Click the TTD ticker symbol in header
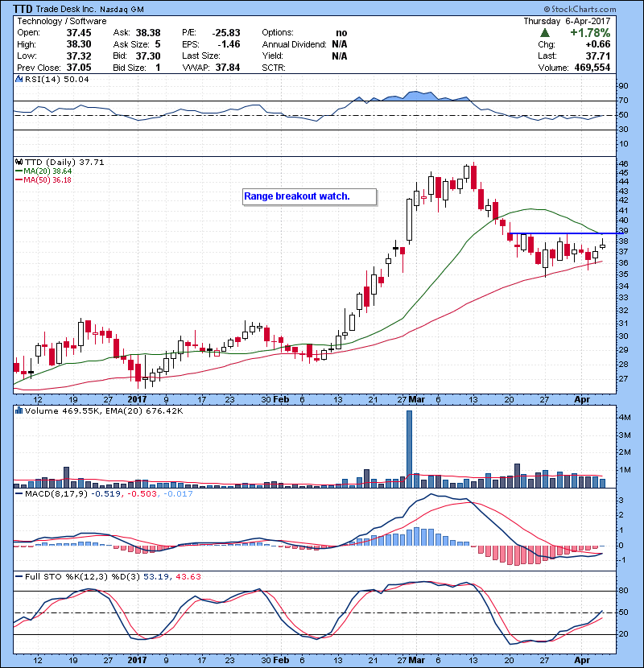The image size is (644, 668). click(23, 9)
